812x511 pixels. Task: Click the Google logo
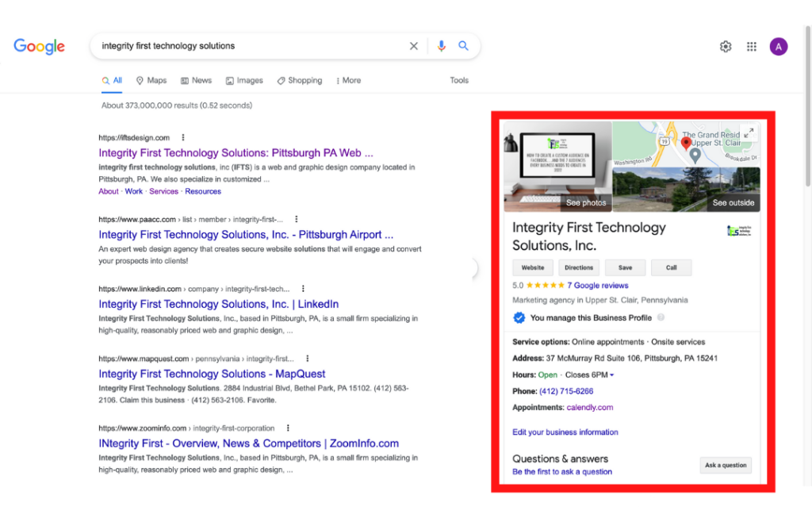pyautogui.click(x=40, y=46)
